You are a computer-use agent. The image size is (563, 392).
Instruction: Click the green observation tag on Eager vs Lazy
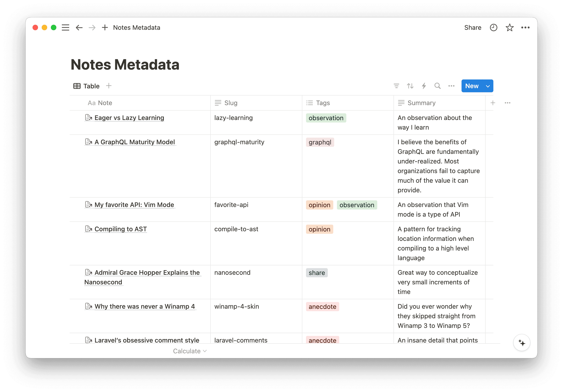(326, 118)
